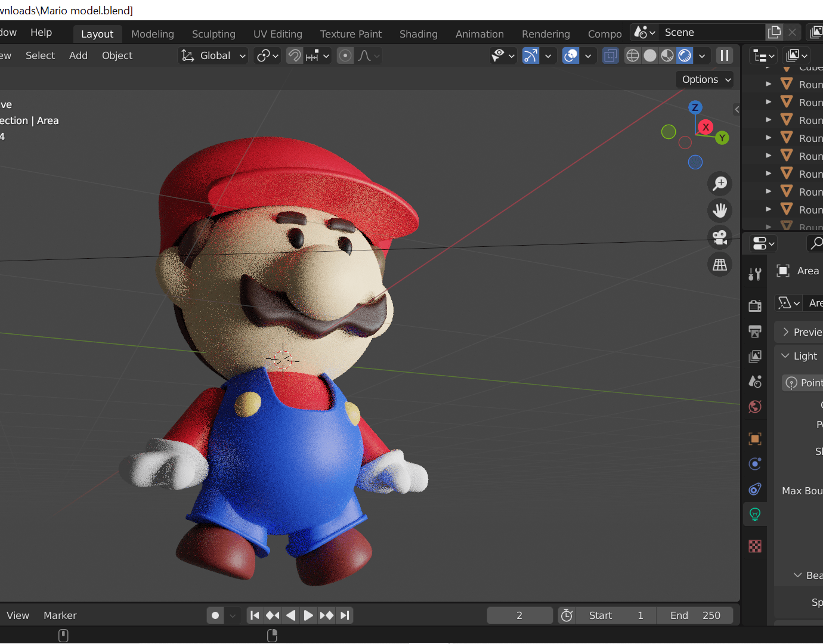Switch to the Texture Paint workspace tab
This screenshot has height=644, width=823.
(x=351, y=34)
